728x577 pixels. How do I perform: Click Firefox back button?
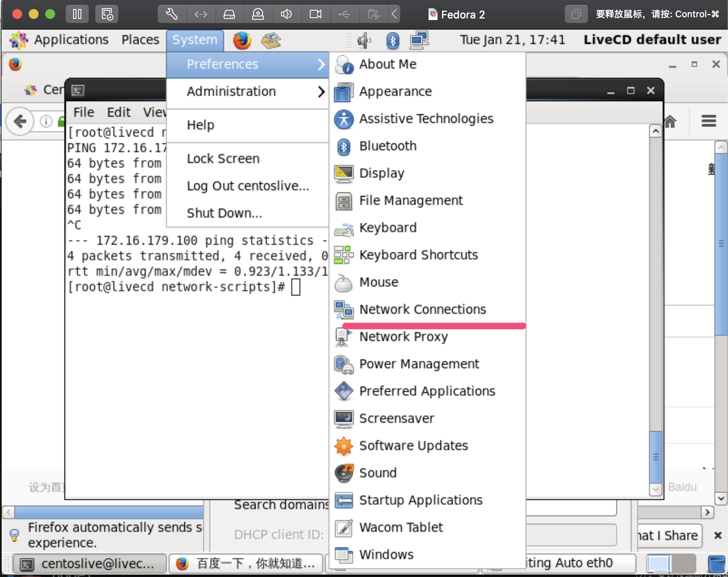click(x=20, y=121)
